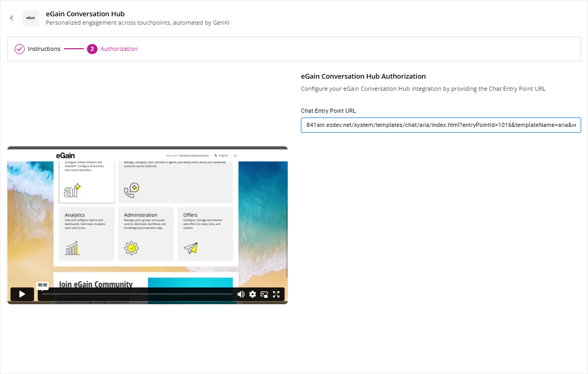Image resolution: width=588 pixels, height=374 pixels.
Task: Open video settings gear
Action: (253, 294)
